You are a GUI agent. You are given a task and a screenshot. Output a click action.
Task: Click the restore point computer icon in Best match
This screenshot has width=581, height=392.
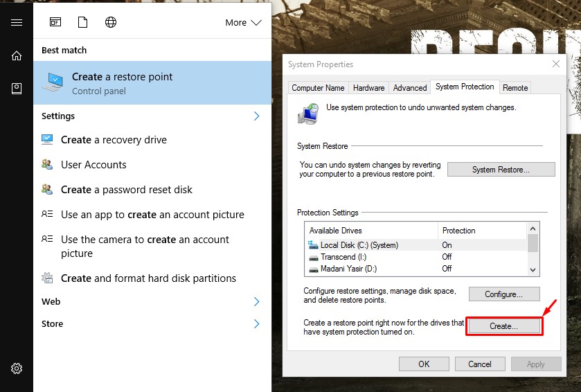coord(53,82)
